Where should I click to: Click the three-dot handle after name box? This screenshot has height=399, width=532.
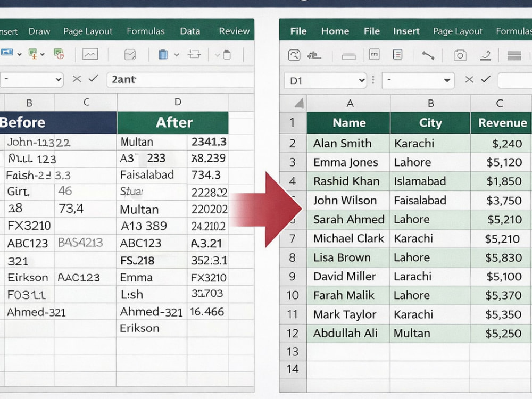pos(373,80)
